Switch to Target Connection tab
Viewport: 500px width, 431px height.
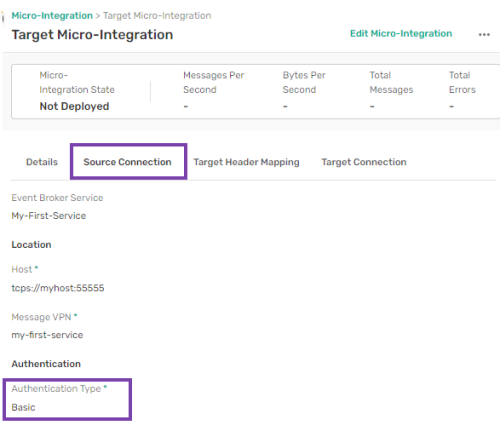[x=364, y=162]
